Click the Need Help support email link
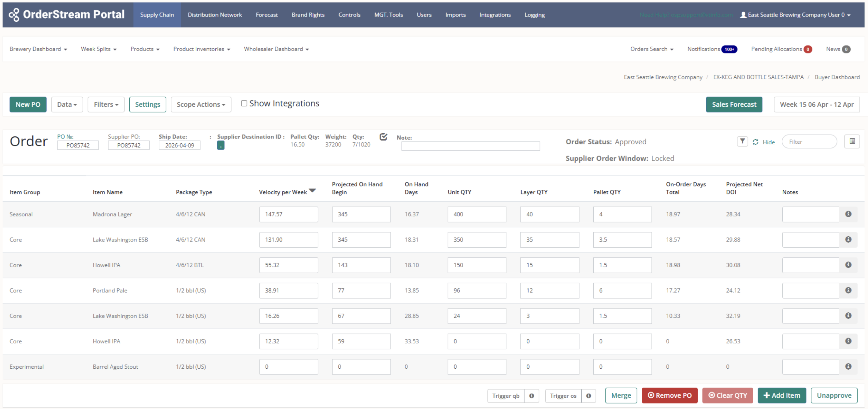The image size is (868, 409). point(686,15)
